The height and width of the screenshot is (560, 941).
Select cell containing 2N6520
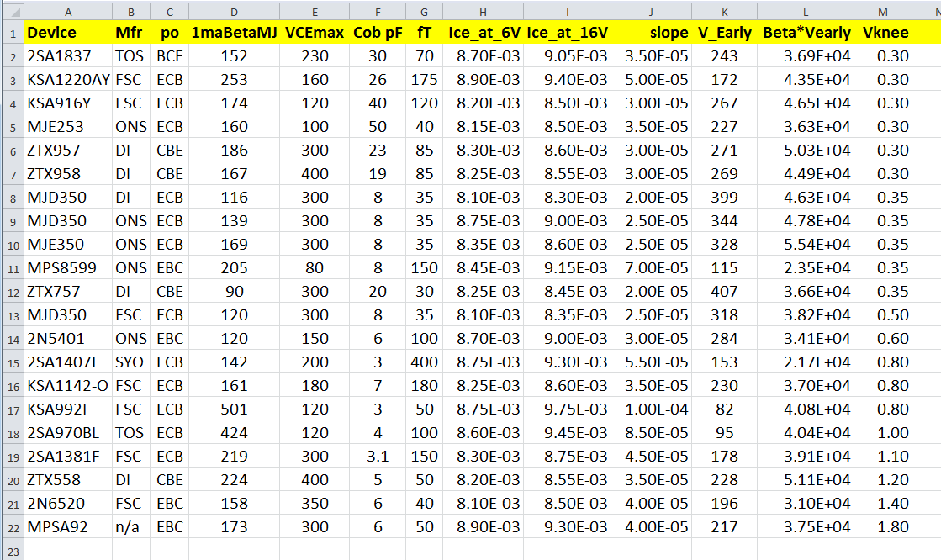tap(68, 504)
